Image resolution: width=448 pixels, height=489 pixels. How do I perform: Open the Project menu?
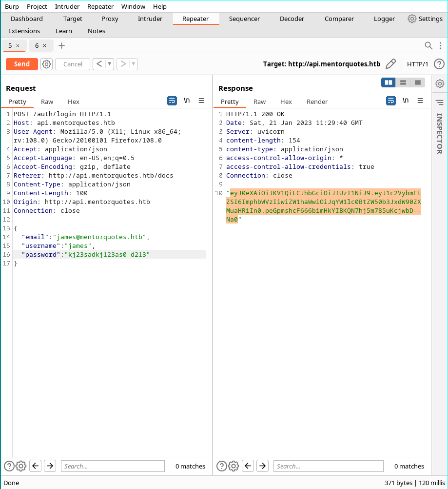(37, 6)
